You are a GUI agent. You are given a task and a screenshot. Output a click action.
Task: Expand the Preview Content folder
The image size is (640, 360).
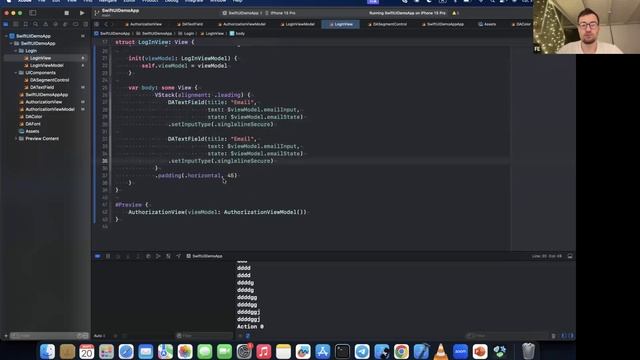[16, 139]
